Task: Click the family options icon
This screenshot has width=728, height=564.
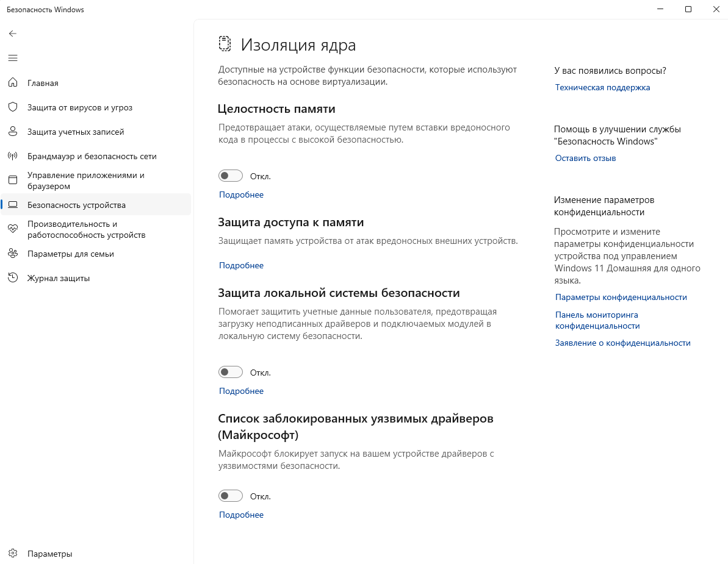Action: pyautogui.click(x=13, y=254)
